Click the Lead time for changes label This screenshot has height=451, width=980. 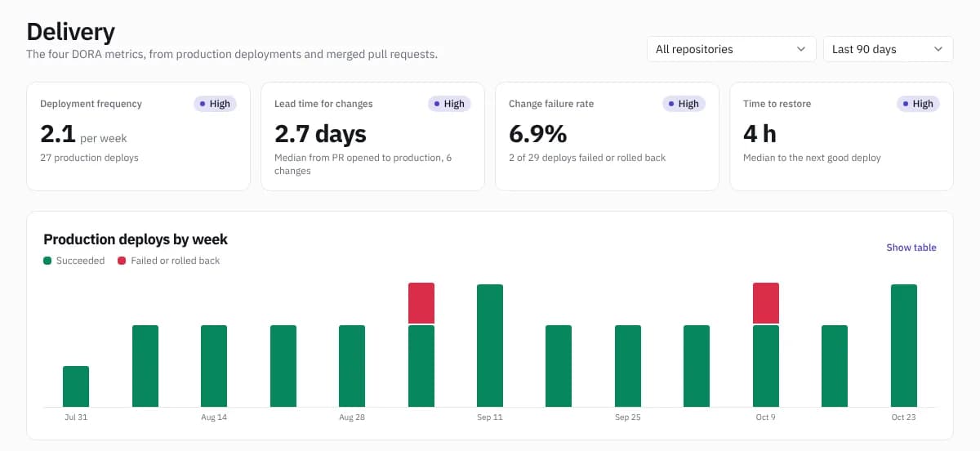[x=323, y=104]
